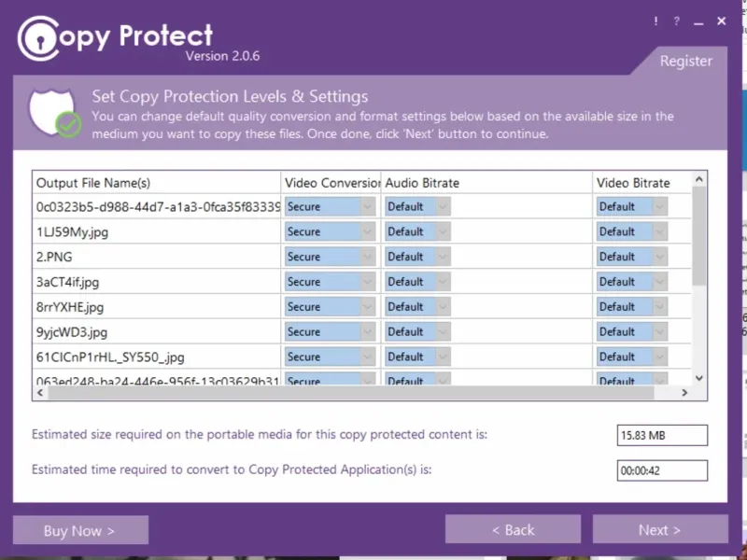This screenshot has width=747, height=560.
Task: Click the shield with green checkmark icon
Action: (55, 112)
